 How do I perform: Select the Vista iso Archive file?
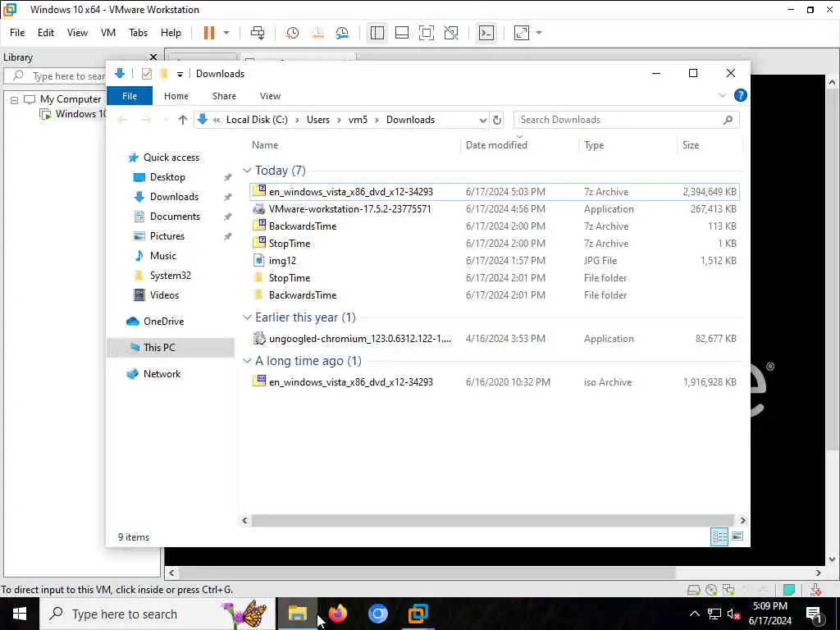click(x=495, y=382)
